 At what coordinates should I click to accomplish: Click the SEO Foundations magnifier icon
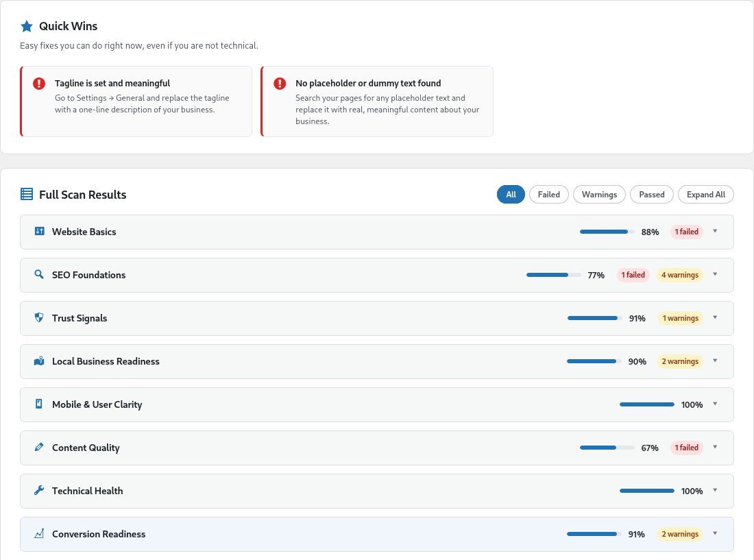tap(39, 274)
